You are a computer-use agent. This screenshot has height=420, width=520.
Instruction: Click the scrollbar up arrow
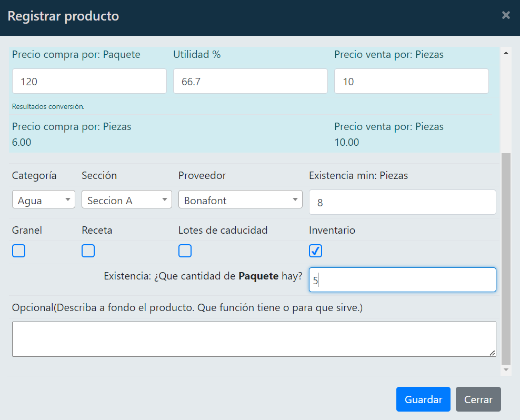tap(506, 53)
